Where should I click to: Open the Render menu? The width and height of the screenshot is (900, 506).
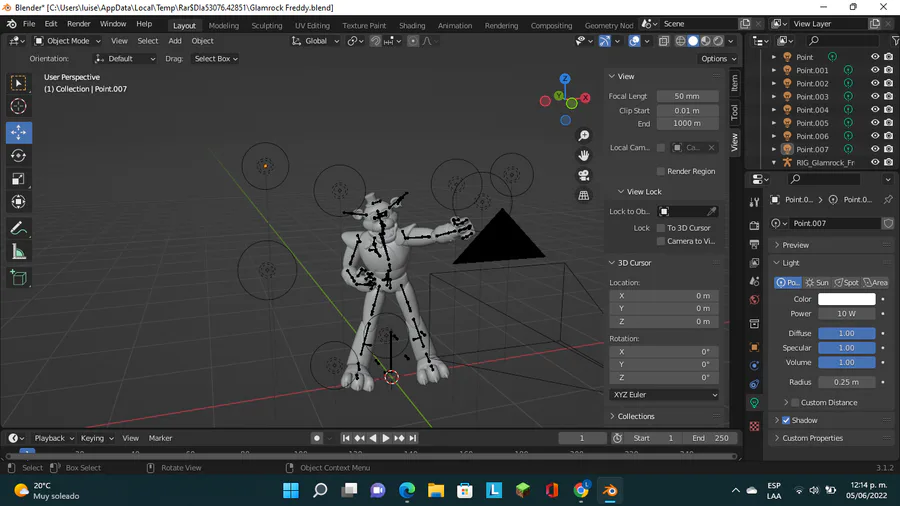click(79, 24)
